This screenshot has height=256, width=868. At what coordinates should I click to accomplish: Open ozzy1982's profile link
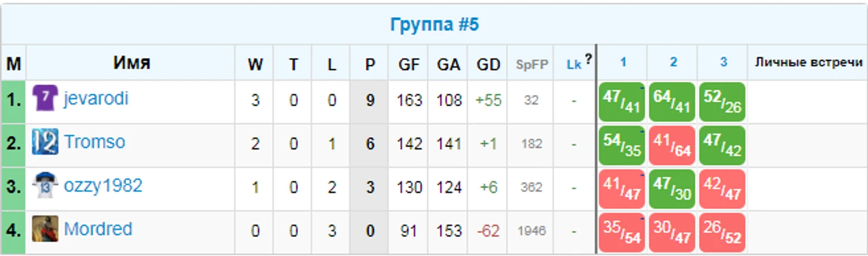(x=103, y=185)
